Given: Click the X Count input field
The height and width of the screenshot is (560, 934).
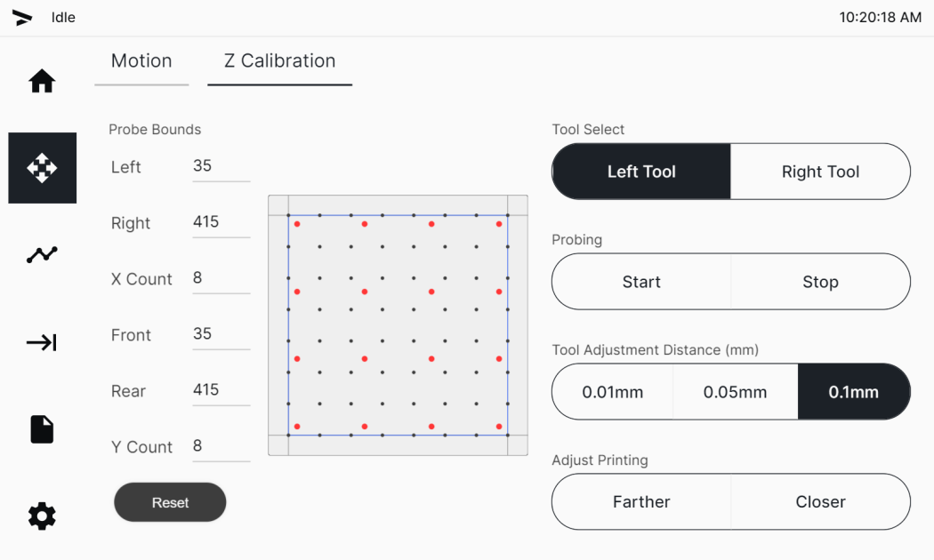Looking at the screenshot, I should [221, 278].
